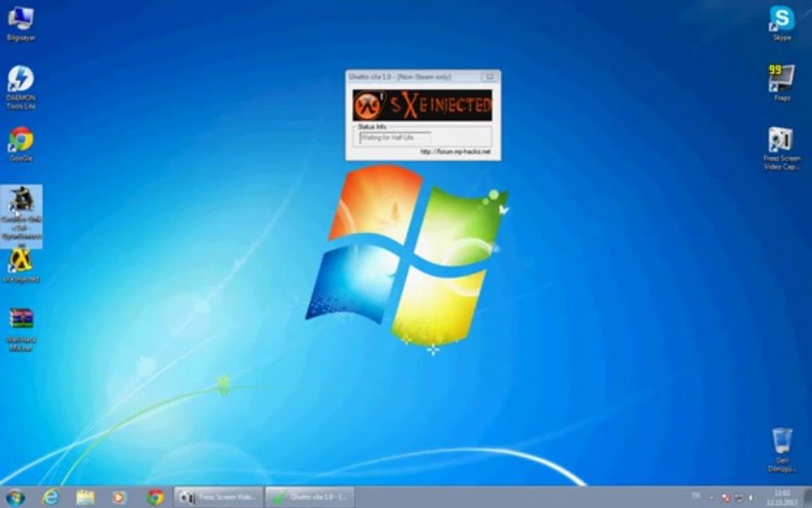
Task: Launch Chrome from the taskbar
Action: 155,497
